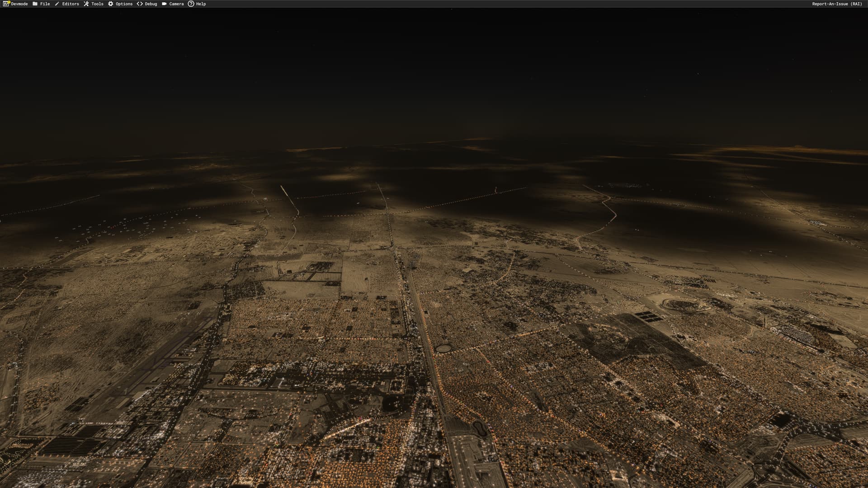Click the File folder icon

coord(35,4)
